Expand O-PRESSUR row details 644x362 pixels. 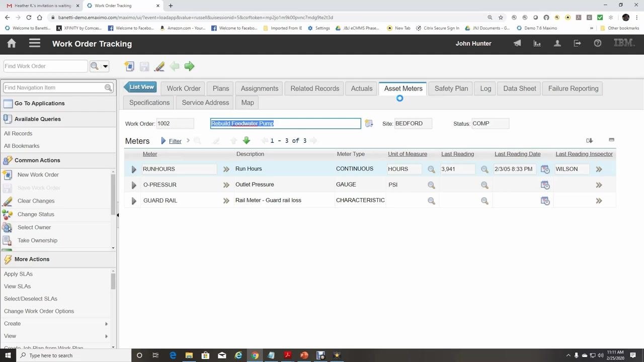click(x=134, y=185)
